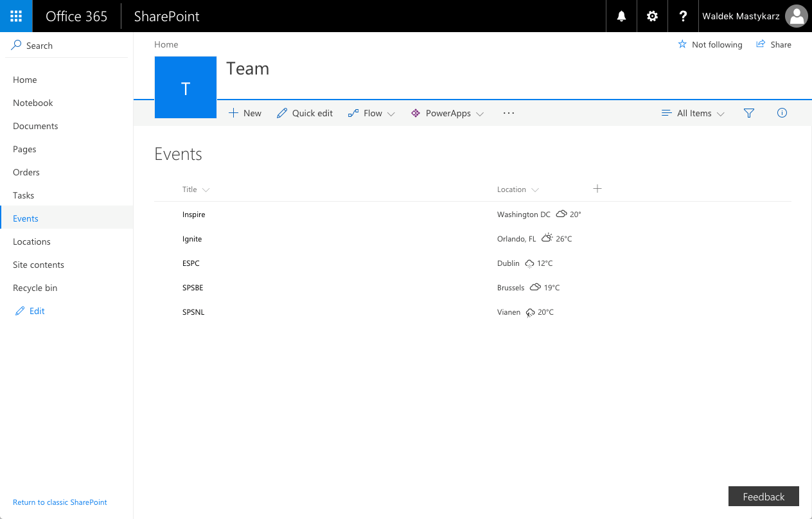This screenshot has width=812, height=519.
Task: Click the Return to classic SharePoint link
Action: coord(60,502)
